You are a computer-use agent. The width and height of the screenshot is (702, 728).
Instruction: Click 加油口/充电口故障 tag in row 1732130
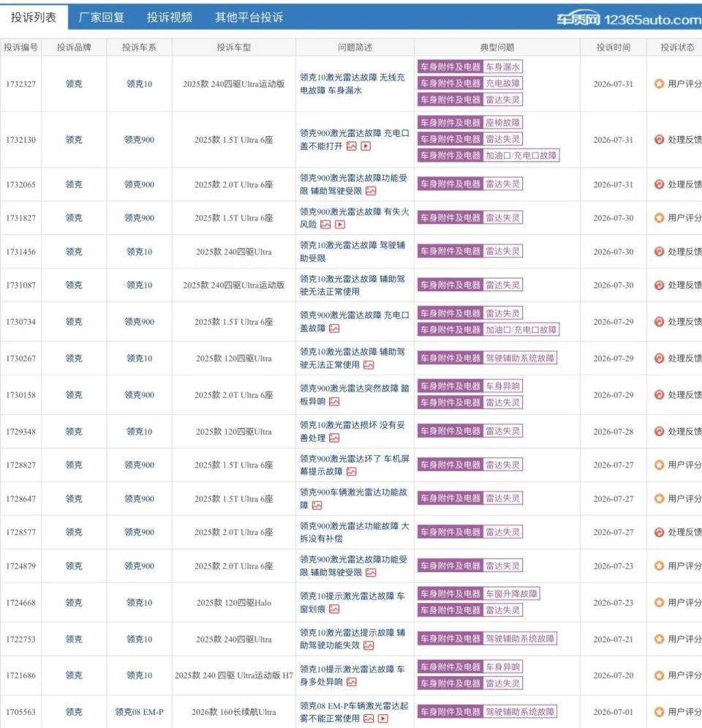pyautogui.click(x=521, y=156)
